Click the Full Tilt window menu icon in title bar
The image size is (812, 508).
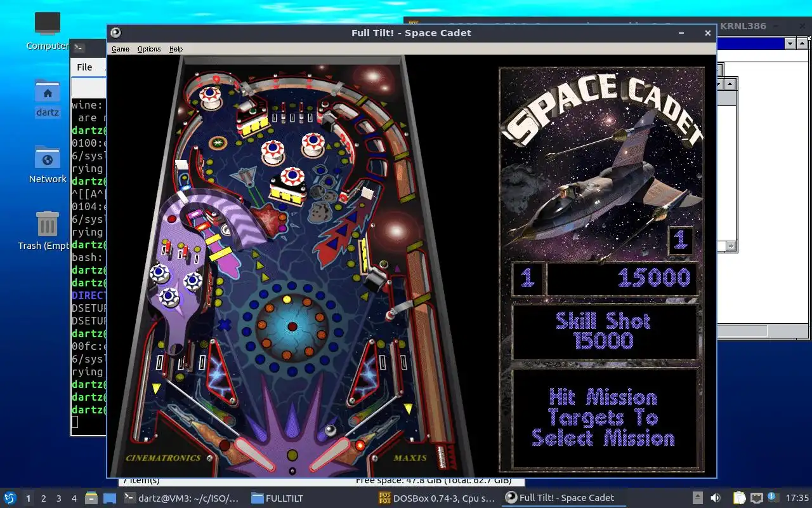click(115, 33)
